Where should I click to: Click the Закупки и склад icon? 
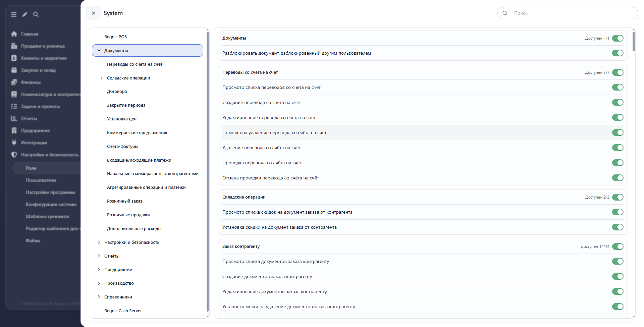pyautogui.click(x=14, y=70)
